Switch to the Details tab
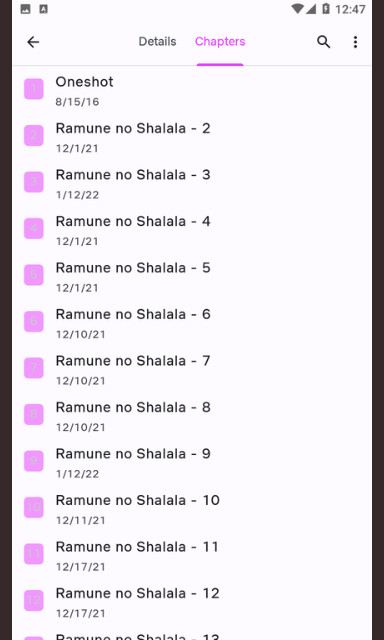This screenshot has width=384, height=640. (x=158, y=42)
